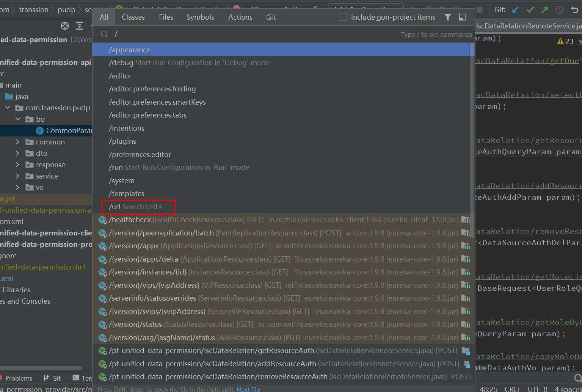Select the Git tab in search popup
Screen dimensions: 582x392
click(x=271, y=17)
